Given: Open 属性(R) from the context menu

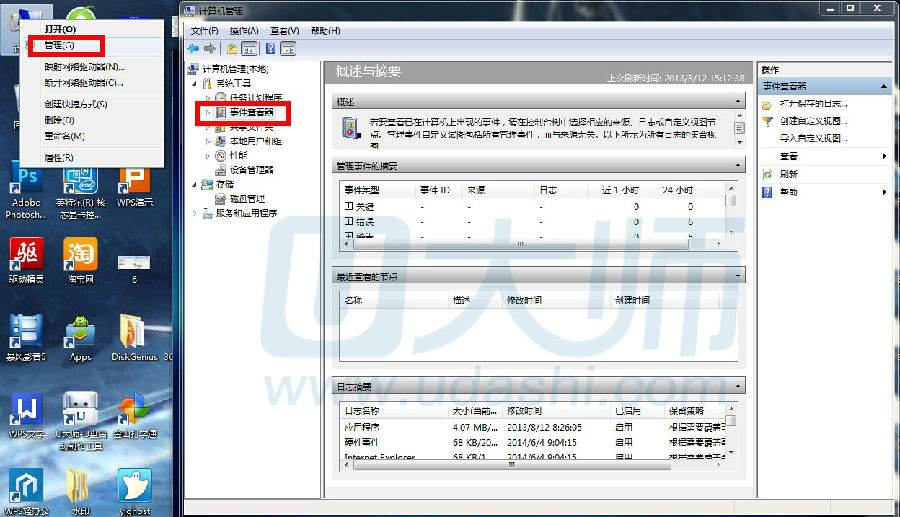Looking at the screenshot, I should tap(59, 157).
